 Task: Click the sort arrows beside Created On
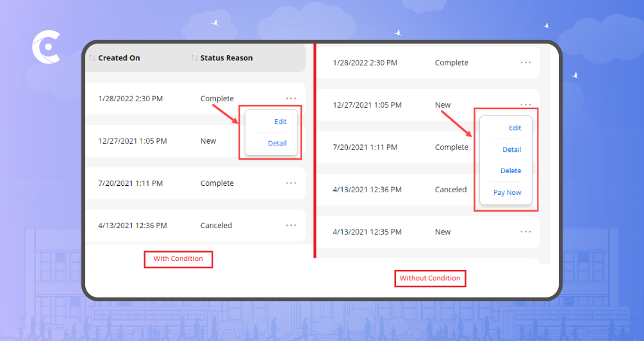92,58
